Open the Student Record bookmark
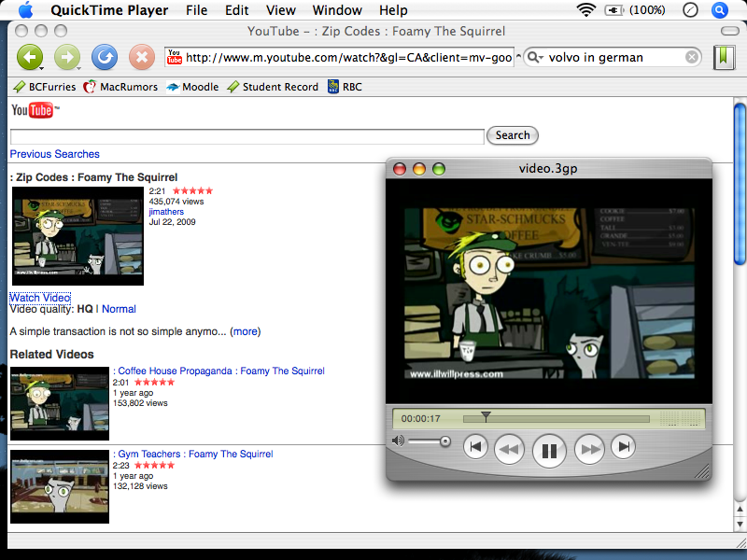The image size is (747, 560). (x=273, y=87)
